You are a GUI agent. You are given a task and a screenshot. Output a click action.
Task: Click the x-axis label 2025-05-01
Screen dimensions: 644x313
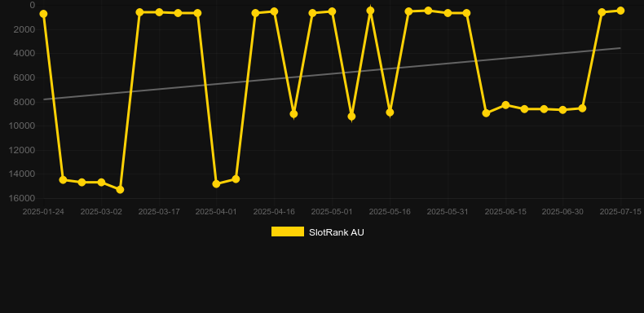(332, 212)
